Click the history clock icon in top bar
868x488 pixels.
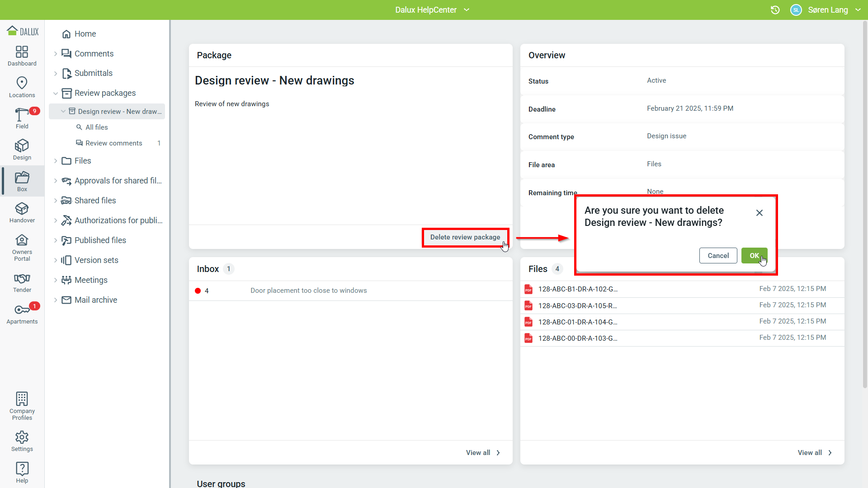coord(775,10)
